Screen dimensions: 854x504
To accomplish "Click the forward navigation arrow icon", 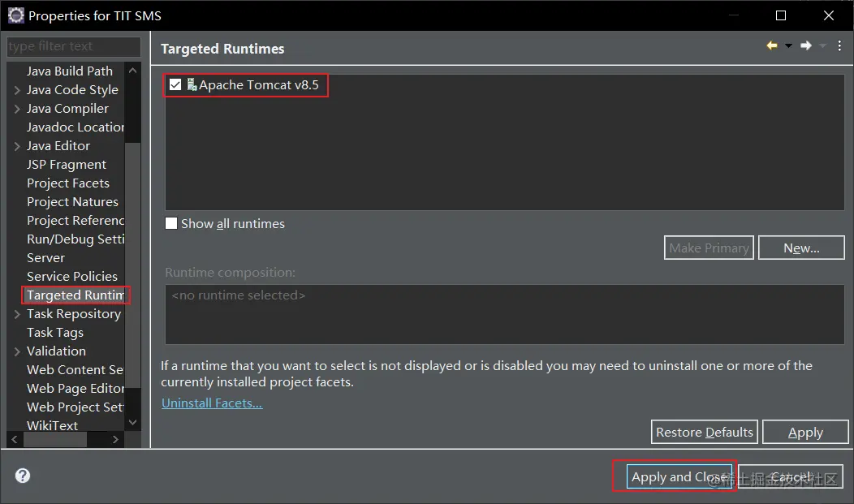I will point(806,45).
